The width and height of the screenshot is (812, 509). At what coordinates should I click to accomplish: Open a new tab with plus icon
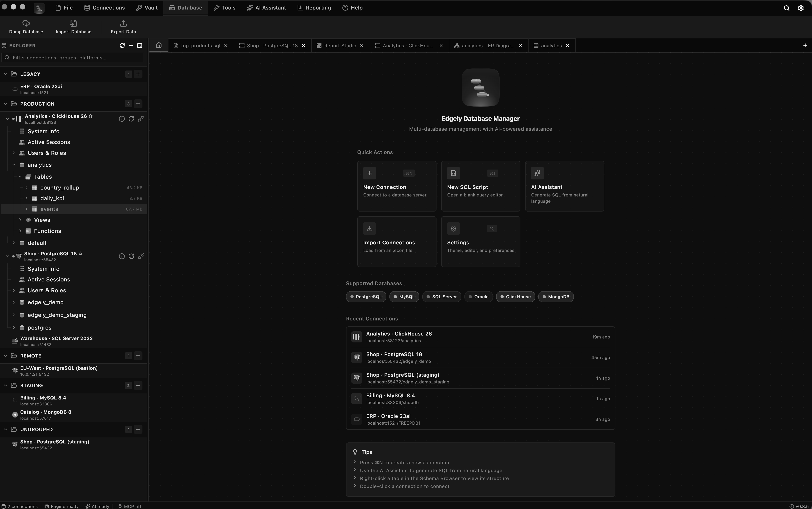point(805,45)
